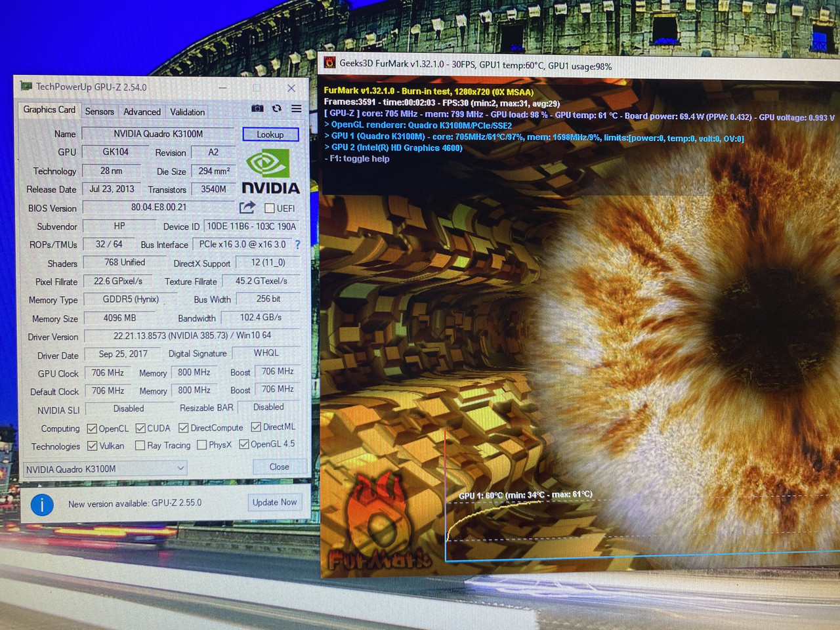Click the Memory Size field 4096 MB
The image size is (840, 630).
click(120, 318)
